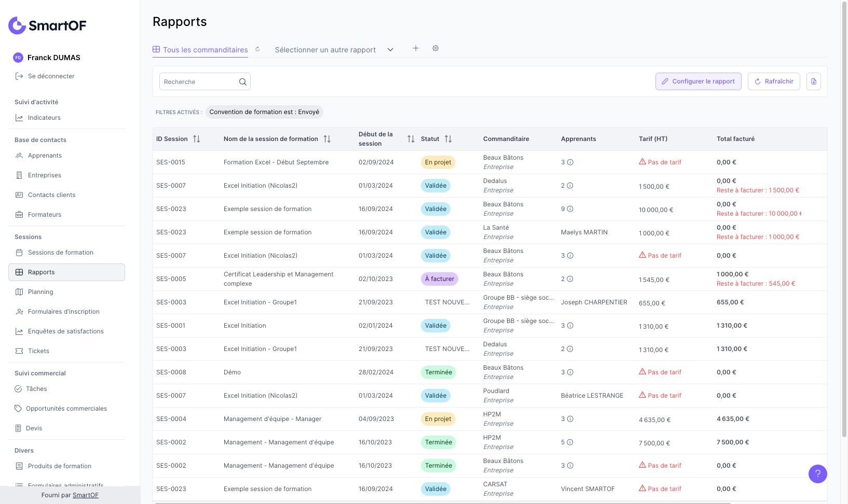848x504 pixels.
Task: Open the purple help question mark
Action: [x=817, y=473]
